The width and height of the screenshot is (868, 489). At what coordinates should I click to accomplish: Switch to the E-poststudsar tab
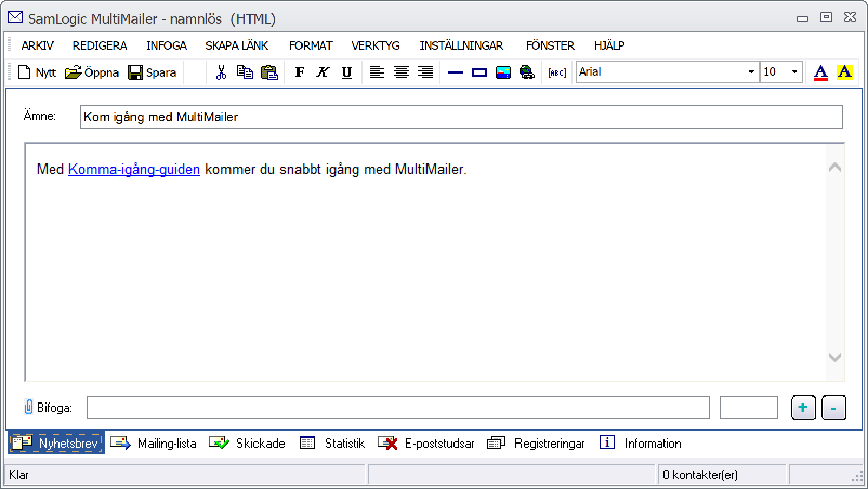[426, 444]
